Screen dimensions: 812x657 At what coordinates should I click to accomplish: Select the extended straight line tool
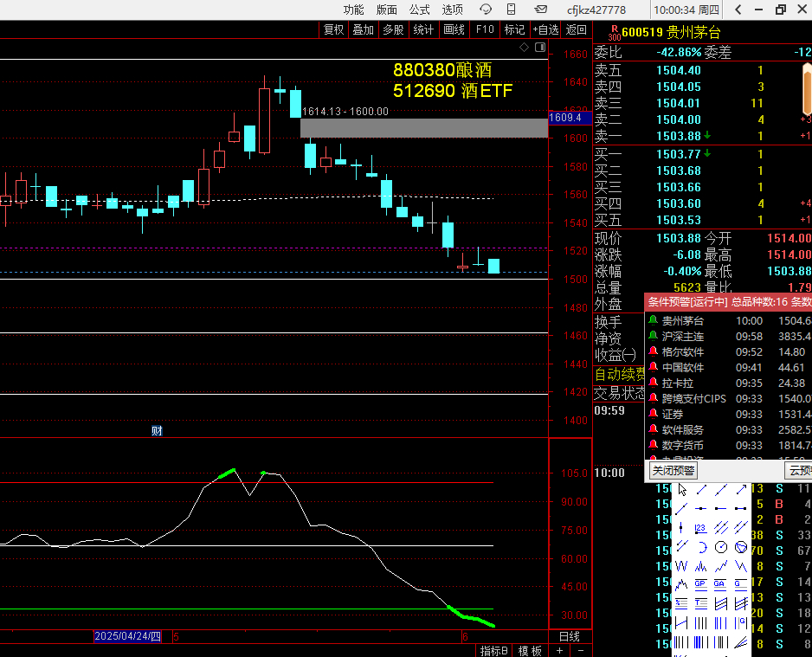click(721, 490)
